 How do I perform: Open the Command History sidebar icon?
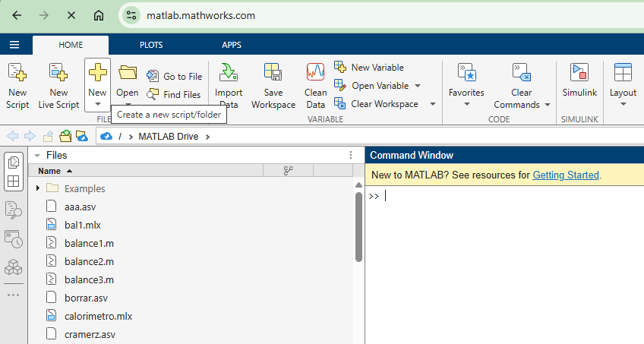tap(14, 239)
